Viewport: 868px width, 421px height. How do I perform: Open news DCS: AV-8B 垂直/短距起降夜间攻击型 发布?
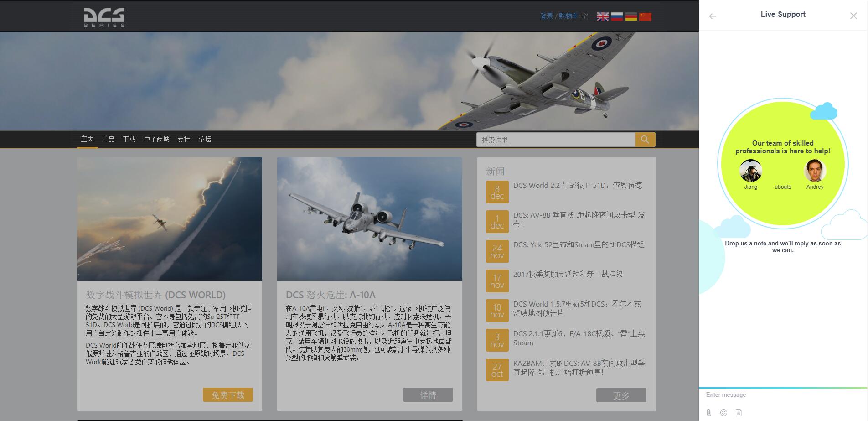(579, 219)
